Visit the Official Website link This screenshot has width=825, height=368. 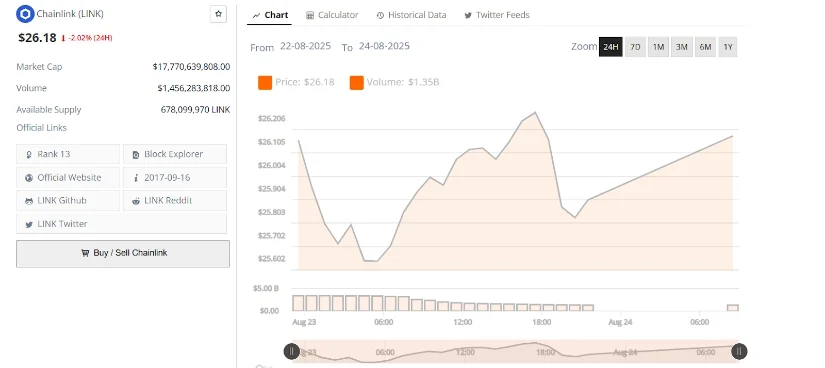coord(68,177)
